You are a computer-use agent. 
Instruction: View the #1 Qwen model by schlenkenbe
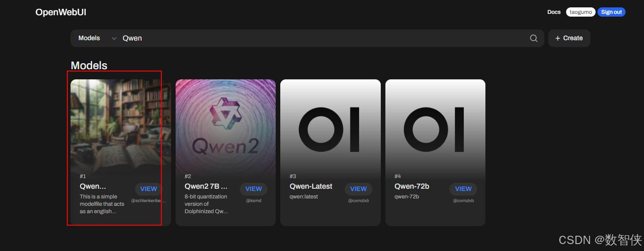148,189
